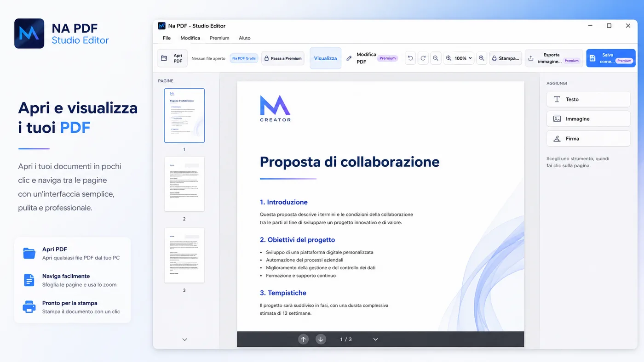
Task: Select page 1 thumbnail
Action: [184, 115]
